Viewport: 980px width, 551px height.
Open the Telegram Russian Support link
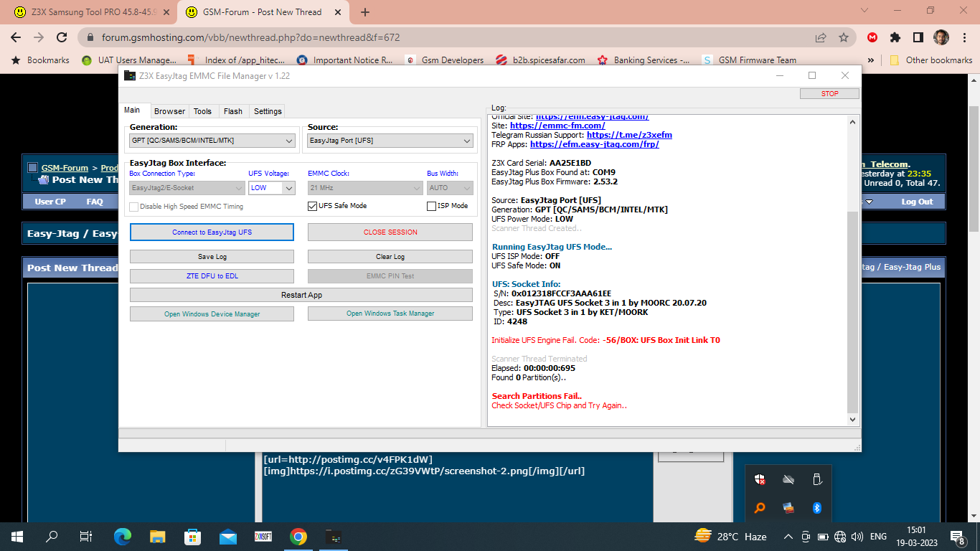tap(629, 135)
